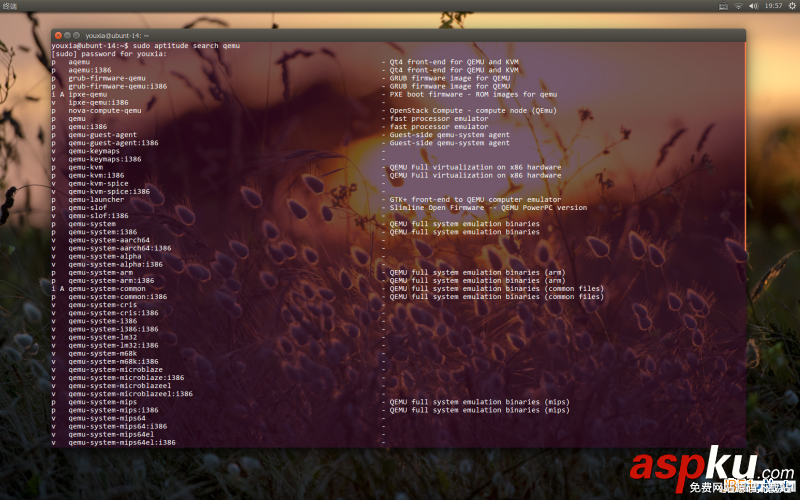Screen dimensions: 800x500
Task: Select the package name qemu-launcher
Action: 96,200
